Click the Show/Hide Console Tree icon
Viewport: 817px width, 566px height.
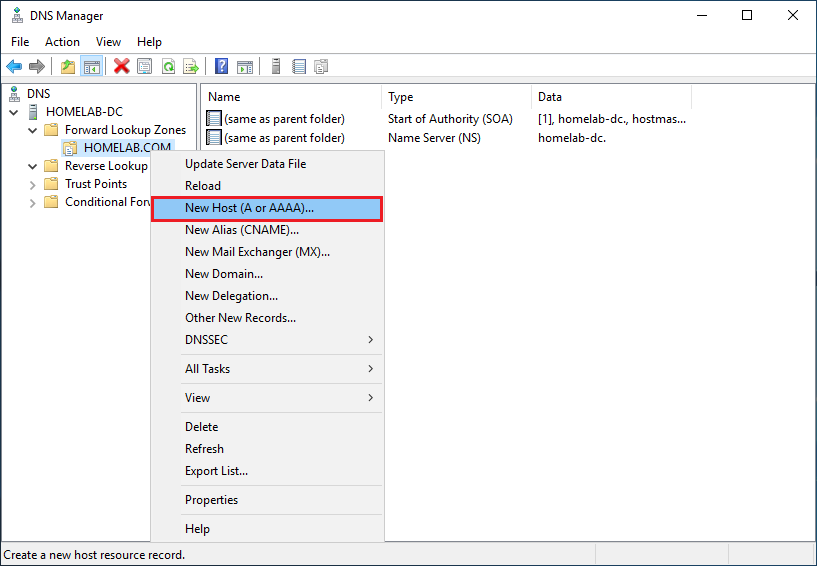click(x=91, y=67)
